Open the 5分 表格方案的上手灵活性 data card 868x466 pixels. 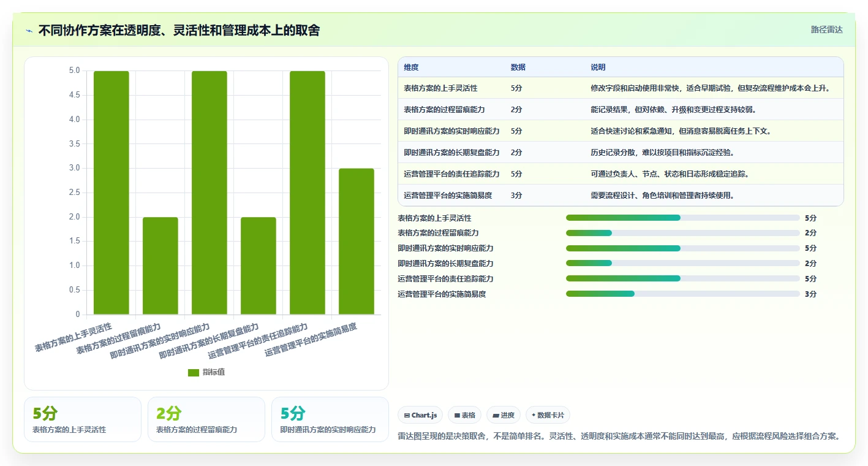click(83, 419)
